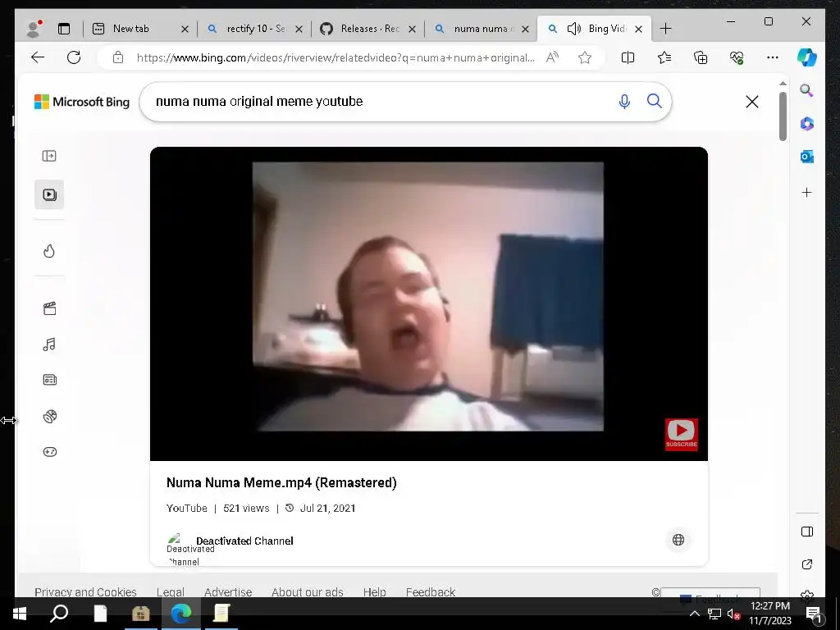Open Edge Settings and more menu
This screenshot has width=840, height=630.
point(772,57)
